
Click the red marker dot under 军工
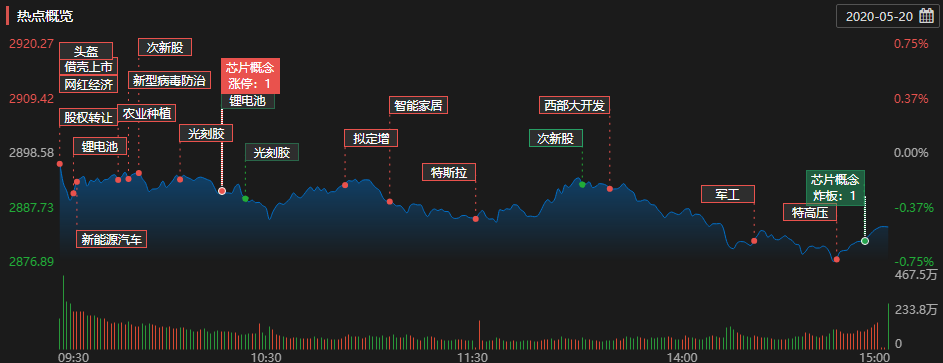point(754,241)
